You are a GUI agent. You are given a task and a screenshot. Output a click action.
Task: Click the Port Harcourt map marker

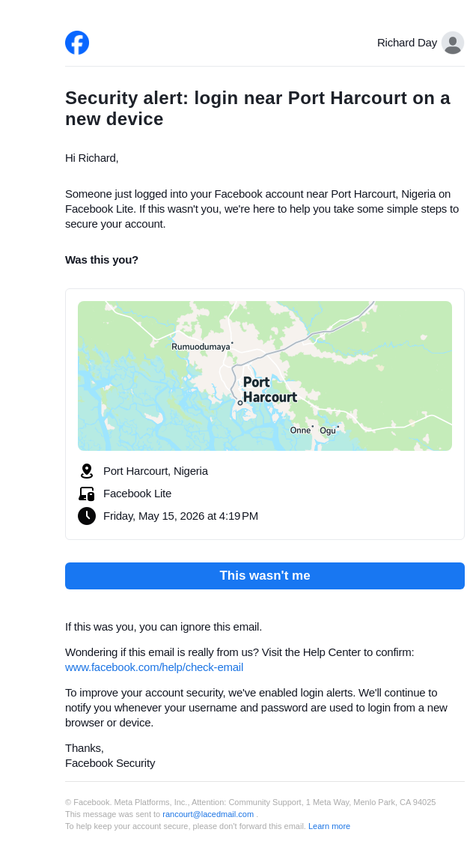[x=240, y=403]
